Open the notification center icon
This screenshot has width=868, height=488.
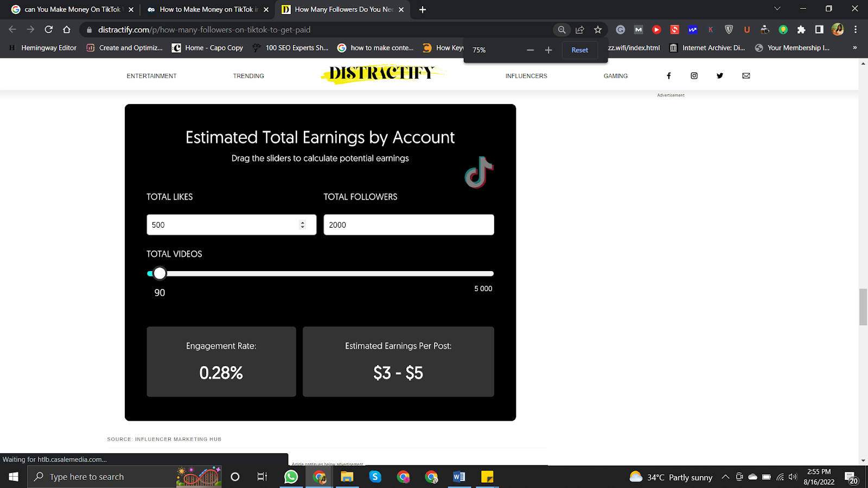(x=851, y=477)
